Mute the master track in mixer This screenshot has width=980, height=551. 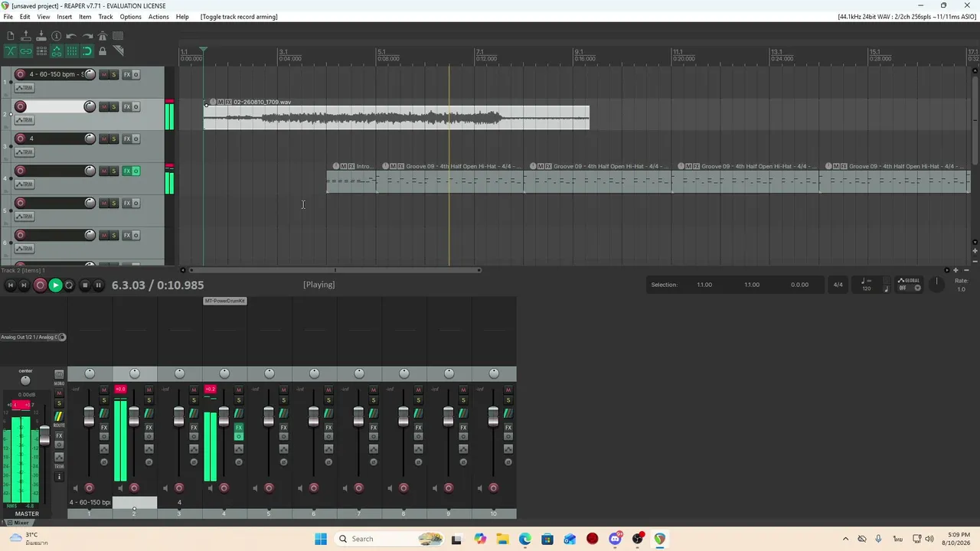coord(59,393)
